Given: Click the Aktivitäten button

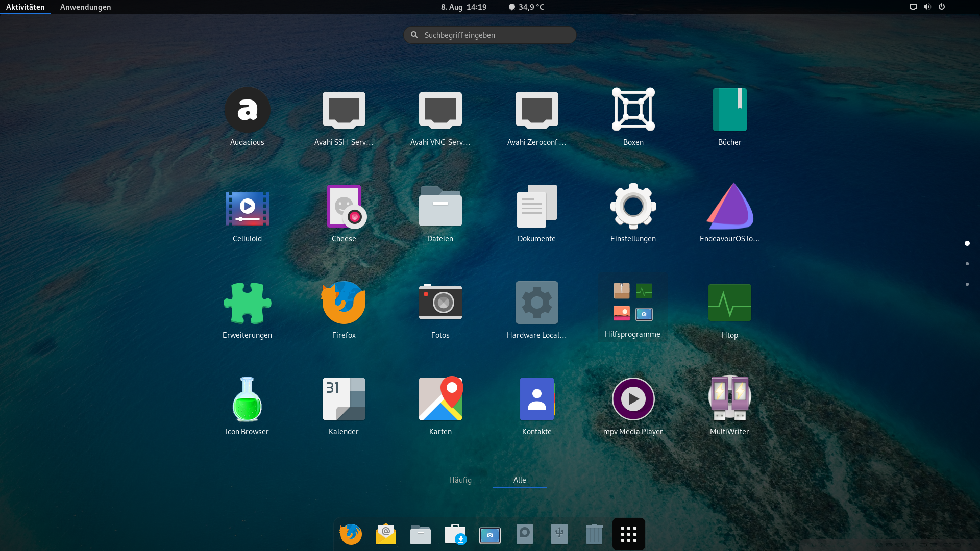Looking at the screenshot, I should click(26, 7).
